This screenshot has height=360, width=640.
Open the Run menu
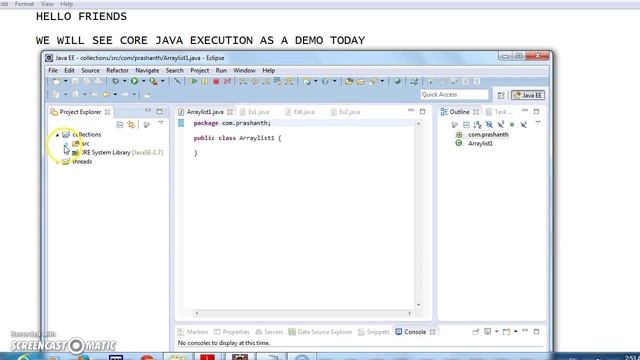[221, 70]
